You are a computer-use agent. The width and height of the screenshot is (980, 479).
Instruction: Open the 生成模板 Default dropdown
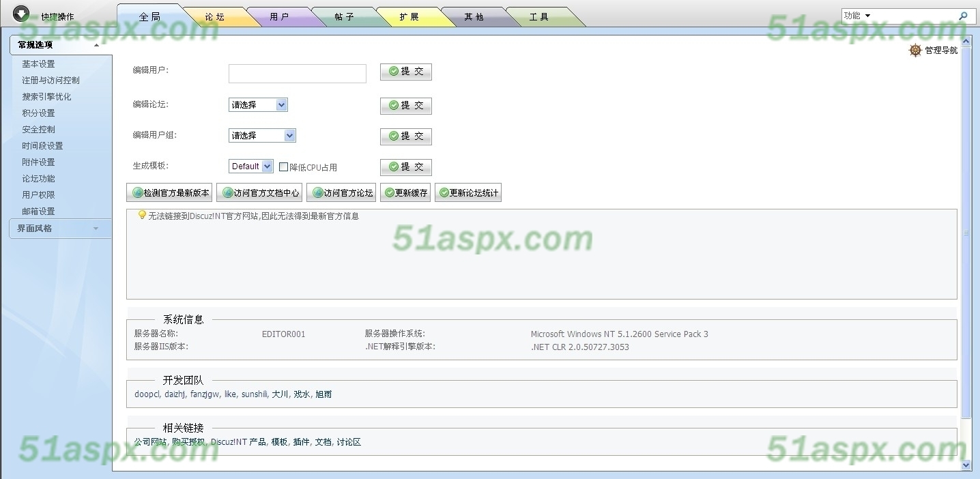click(251, 166)
